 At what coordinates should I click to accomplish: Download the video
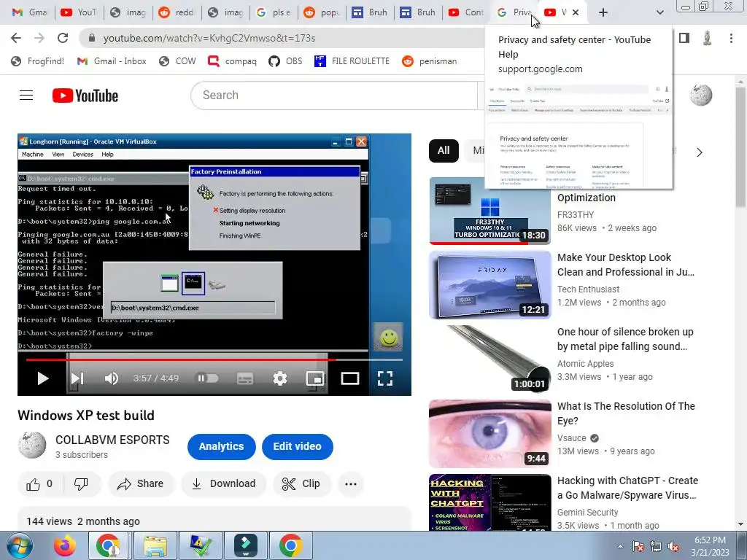click(x=223, y=484)
